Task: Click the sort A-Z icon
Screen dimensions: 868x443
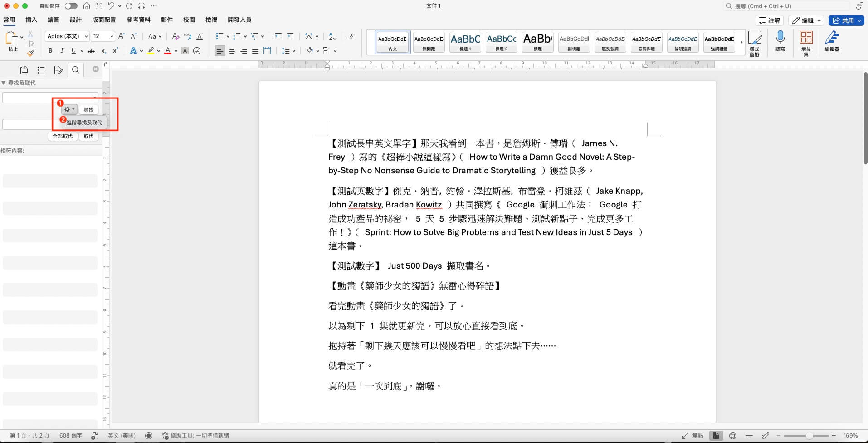Action: [x=332, y=36]
